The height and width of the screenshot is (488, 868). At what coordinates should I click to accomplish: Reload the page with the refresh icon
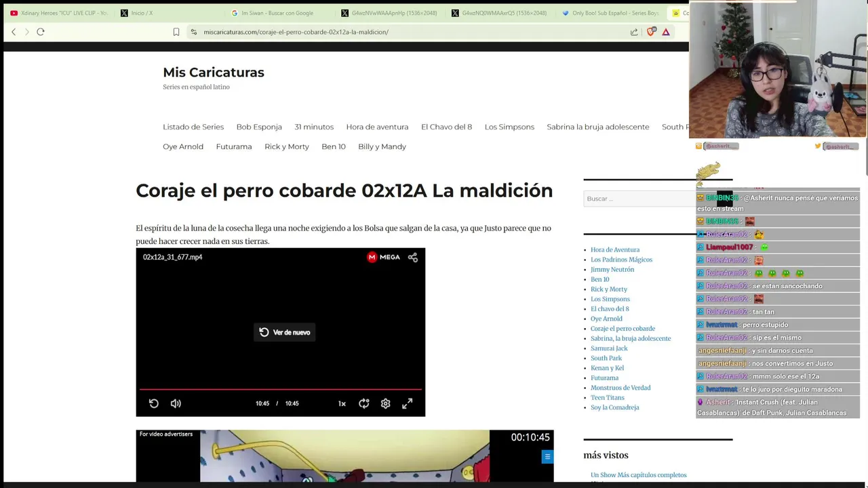point(41,32)
